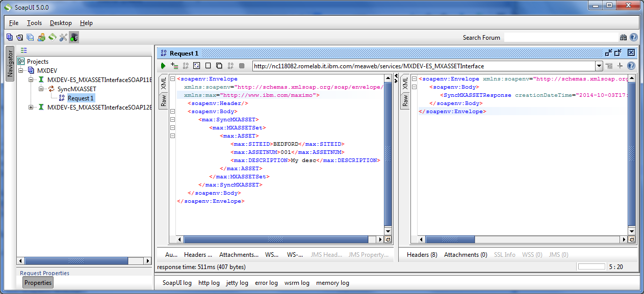This screenshot has width=644, height=294.
Task: Switch request editor to Raw view
Action: [x=163, y=100]
